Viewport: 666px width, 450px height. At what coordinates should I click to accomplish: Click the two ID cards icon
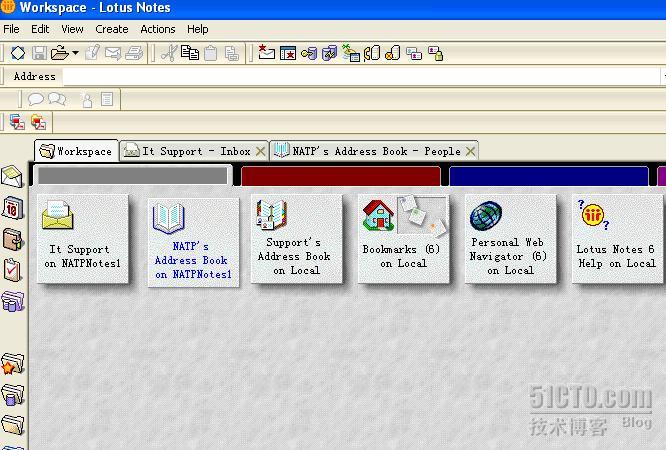click(414, 54)
